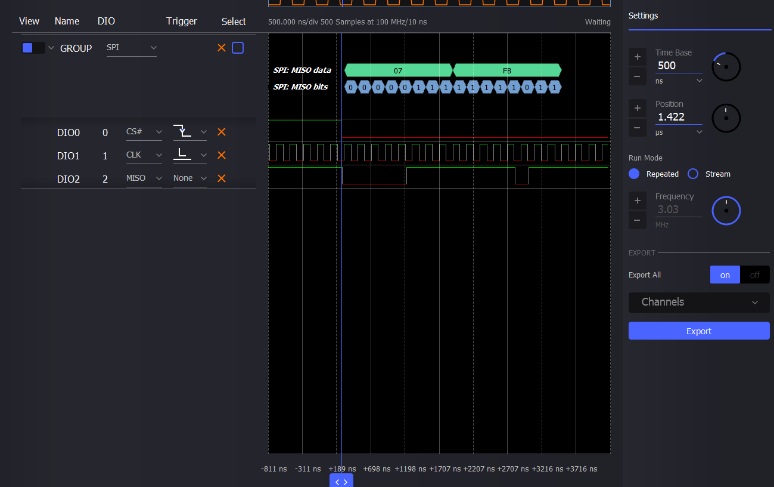Expand the Channels export dropdown
Screen dimensions: 774x487
(699, 302)
